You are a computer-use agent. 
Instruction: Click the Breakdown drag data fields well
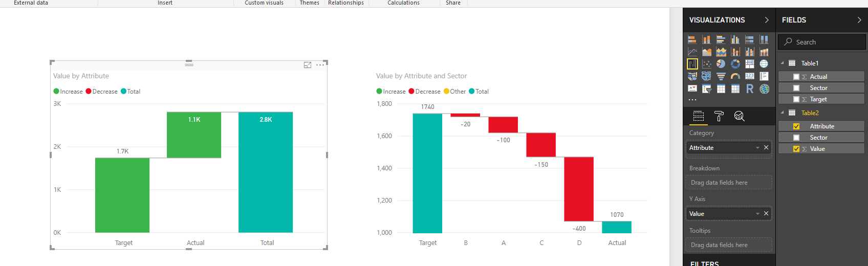pos(729,183)
